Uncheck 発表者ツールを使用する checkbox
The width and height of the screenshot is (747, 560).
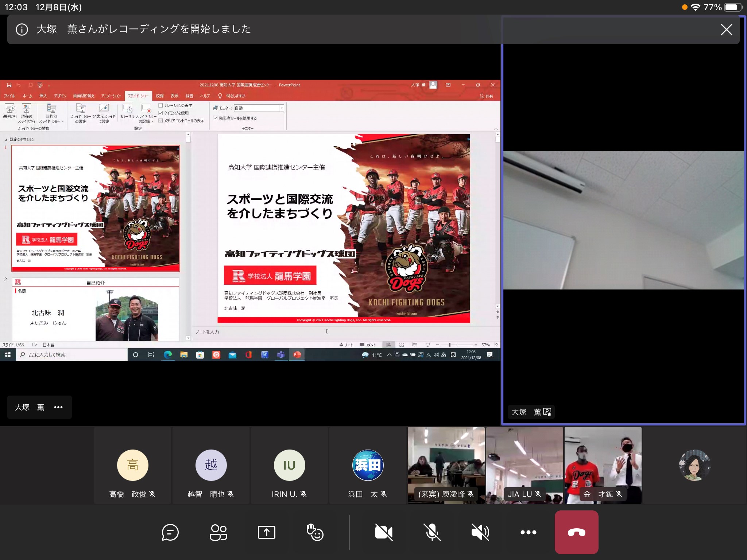click(215, 118)
